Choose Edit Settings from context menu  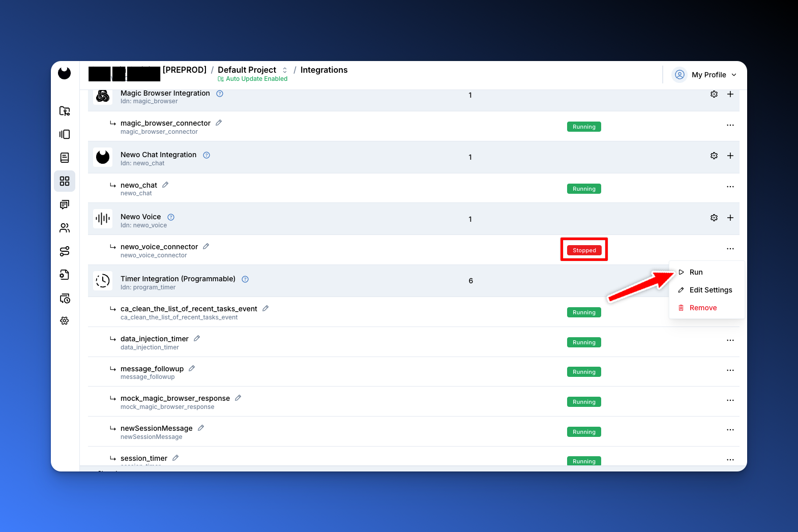707,290
